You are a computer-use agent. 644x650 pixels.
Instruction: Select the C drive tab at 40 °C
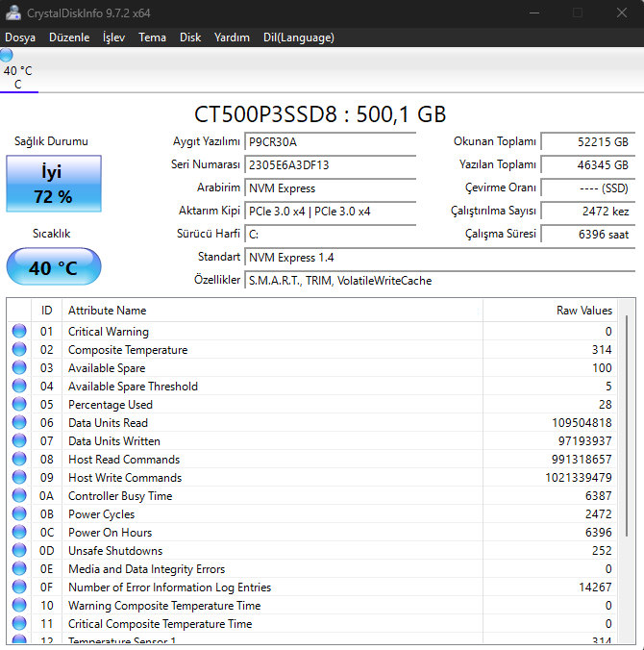(x=18, y=70)
